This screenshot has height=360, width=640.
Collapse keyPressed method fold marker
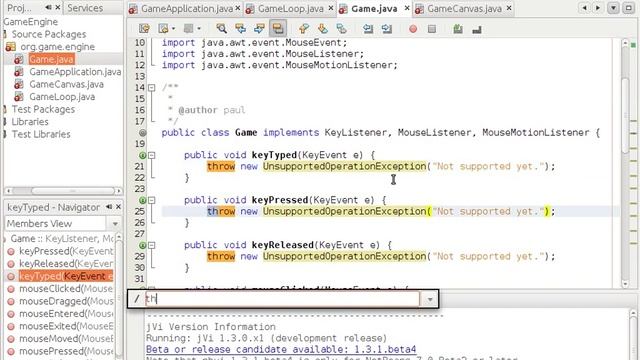(151, 200)
